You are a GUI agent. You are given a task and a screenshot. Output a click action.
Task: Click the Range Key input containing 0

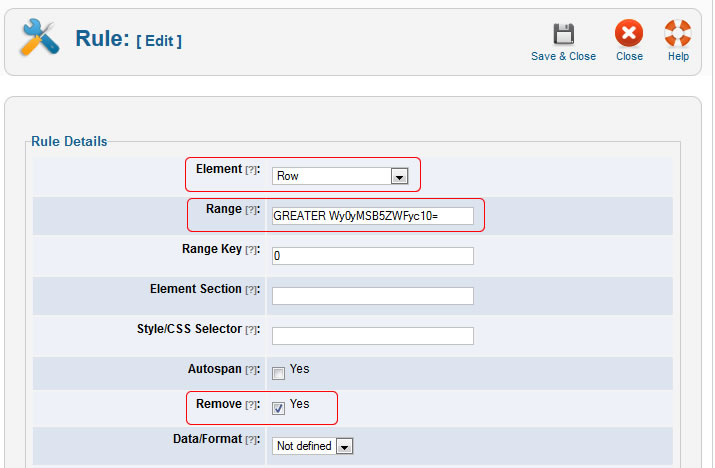pos(372,256)
